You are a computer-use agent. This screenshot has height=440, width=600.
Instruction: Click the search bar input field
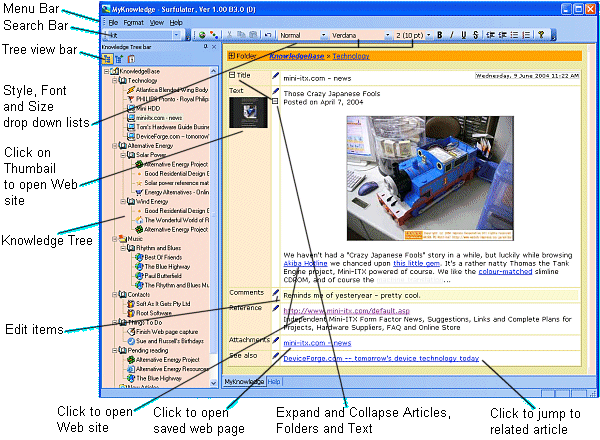(x=140, y=35)
